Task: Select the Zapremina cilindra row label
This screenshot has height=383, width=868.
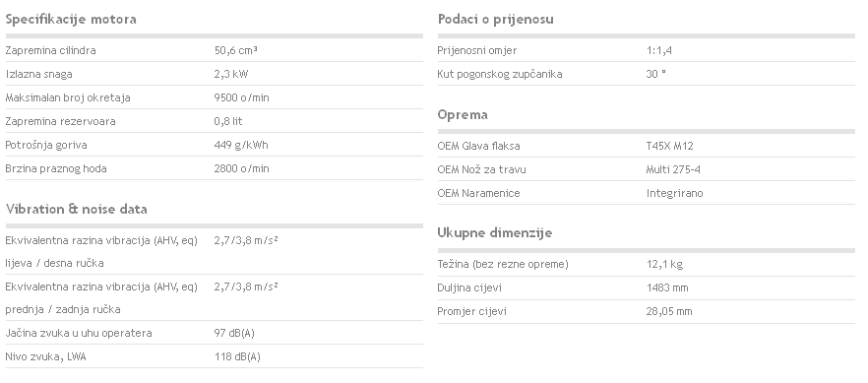Action: [50, 50]
